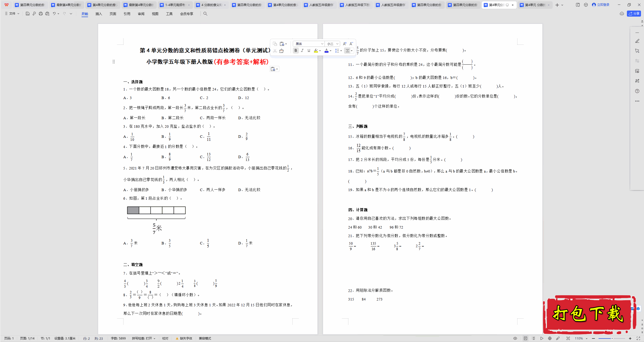Switch to outline view in status bar
The image size is (644, 342).
click(534, 338)
